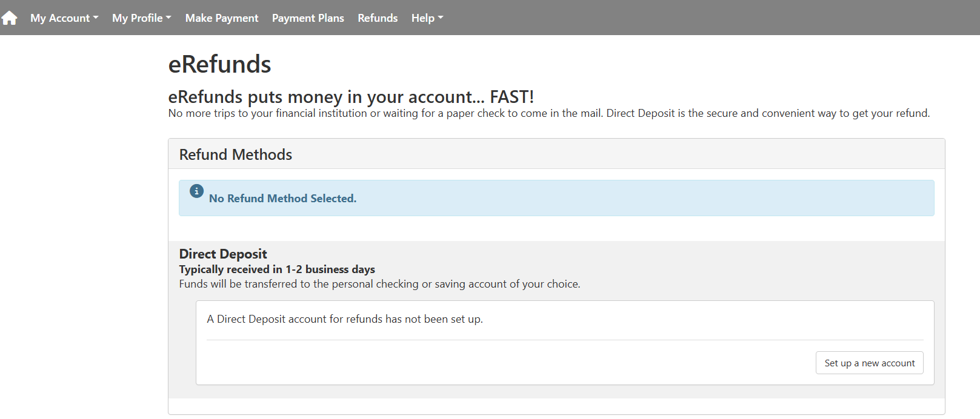Open the Payment Plans section
This screenshot has width=980, height=419.
[308, 18]
